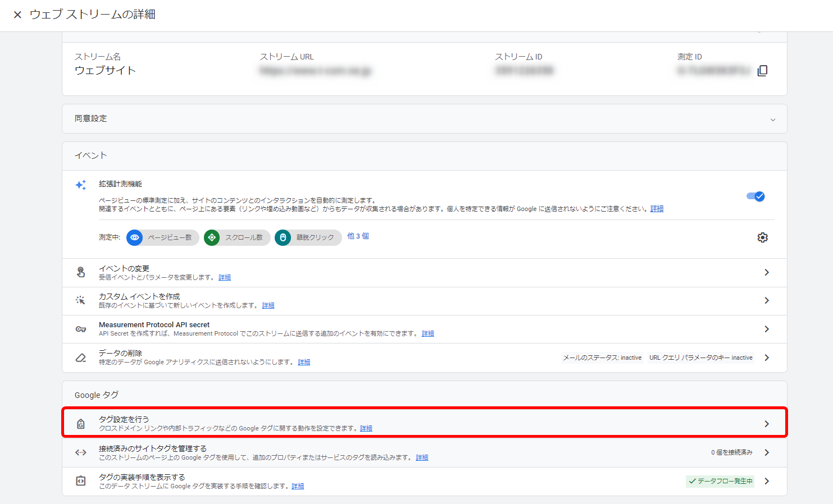Click the スクロール数 chip label
Image resolution: width=833 pixels, height=504 pixels.
(x=244, y=237)
